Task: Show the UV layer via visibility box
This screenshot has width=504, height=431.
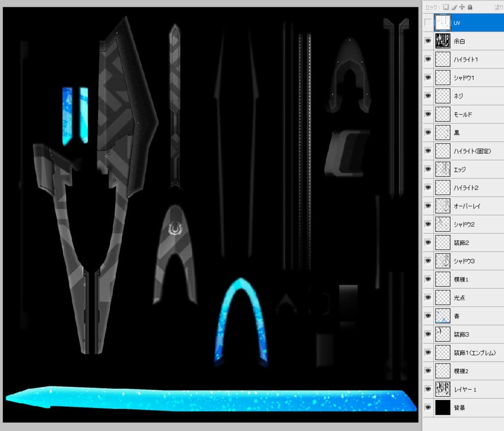Action: pos(428,23)
